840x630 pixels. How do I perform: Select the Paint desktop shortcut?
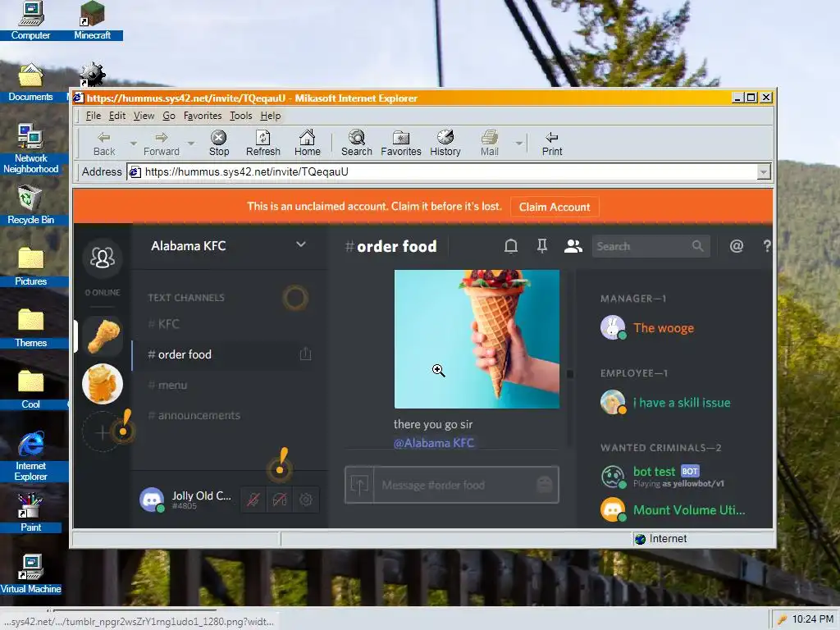[30, 512]
